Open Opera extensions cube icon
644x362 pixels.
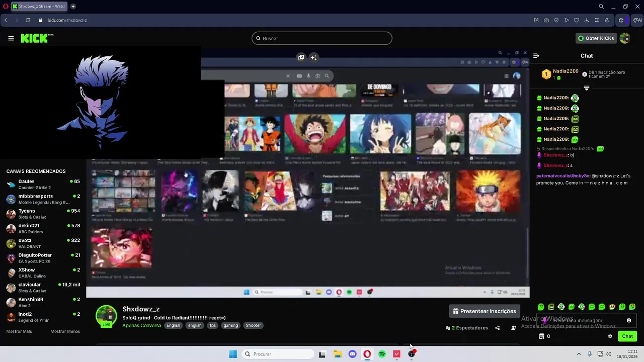[621, 20]
